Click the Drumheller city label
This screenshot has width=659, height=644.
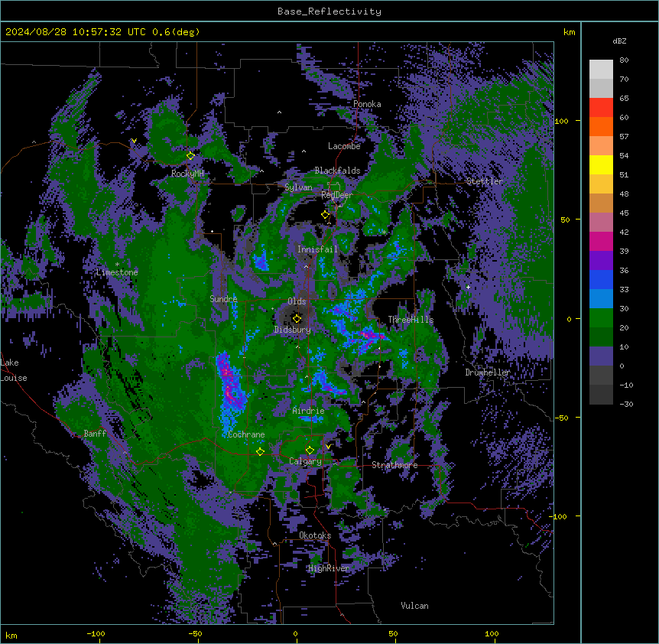pos(488,372)
